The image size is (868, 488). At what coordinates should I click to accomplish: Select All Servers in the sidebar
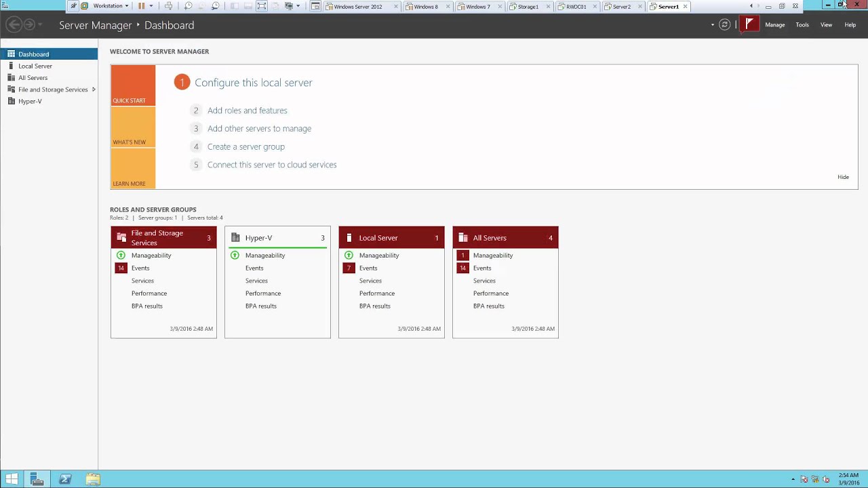click(49, 77)
